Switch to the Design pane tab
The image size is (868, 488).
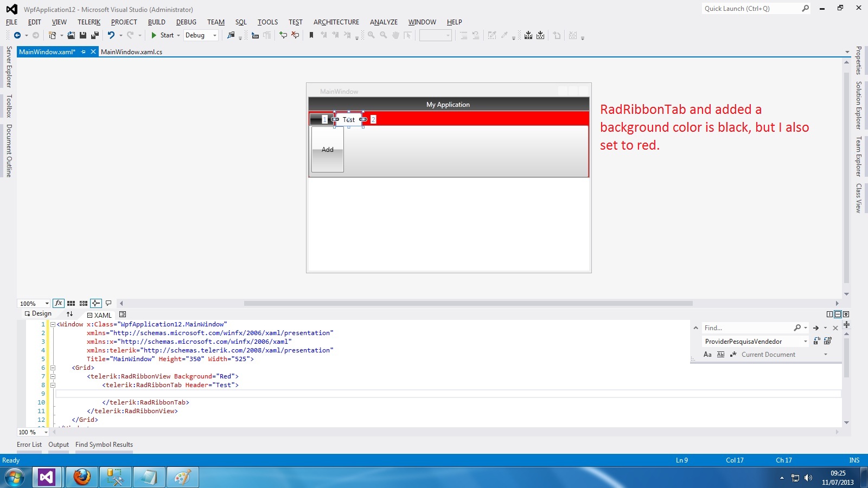pyautogui.click(x=38, y=314)
